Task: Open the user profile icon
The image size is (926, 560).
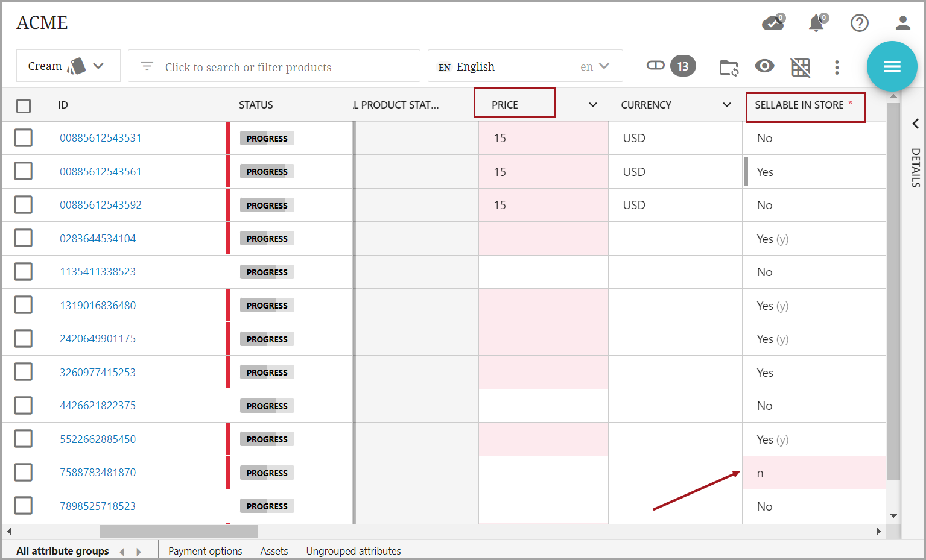Action: 902,23
